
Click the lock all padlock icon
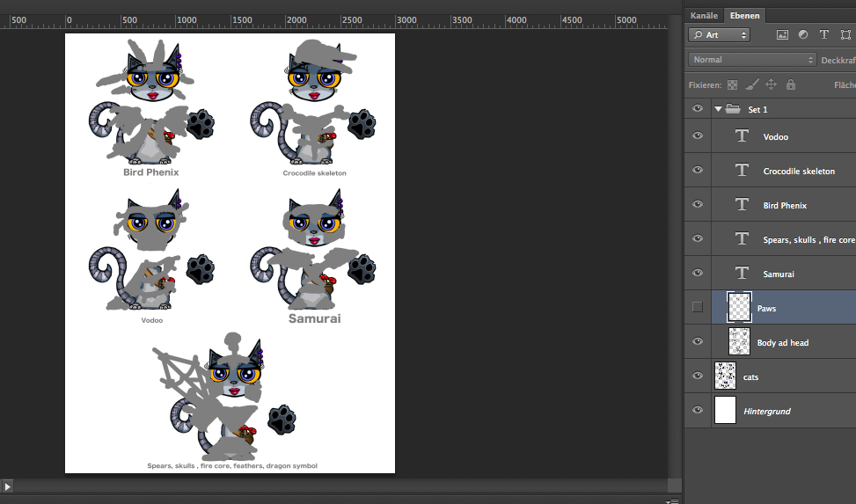(790, 85)
